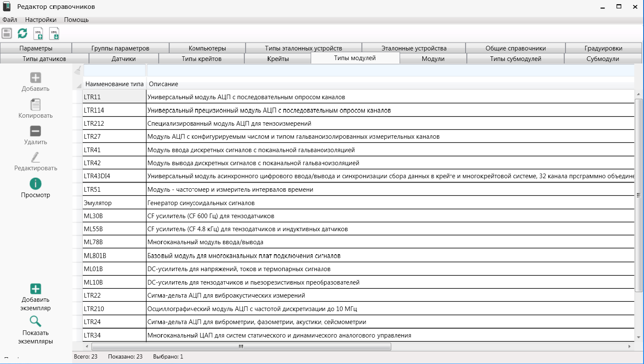644x364 pixels.
Task: Click the Добавить plus icon
Action: [x=36, y=77]
